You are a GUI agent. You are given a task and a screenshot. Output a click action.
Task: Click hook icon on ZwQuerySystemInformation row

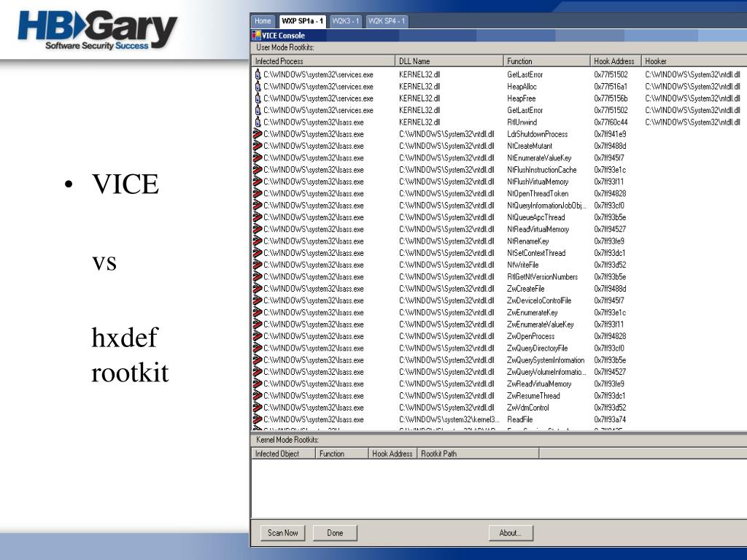coord(258,360)
